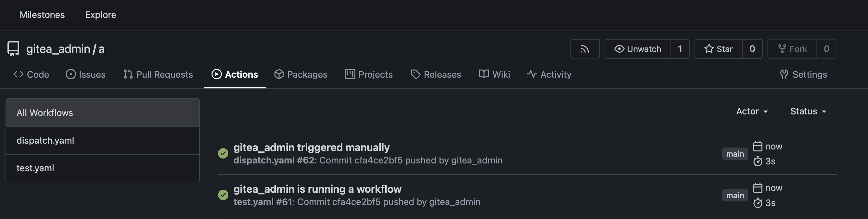This screenshot has width=868, height=219.
Task: Open the Code tab
Action: (x=31, y=74)
